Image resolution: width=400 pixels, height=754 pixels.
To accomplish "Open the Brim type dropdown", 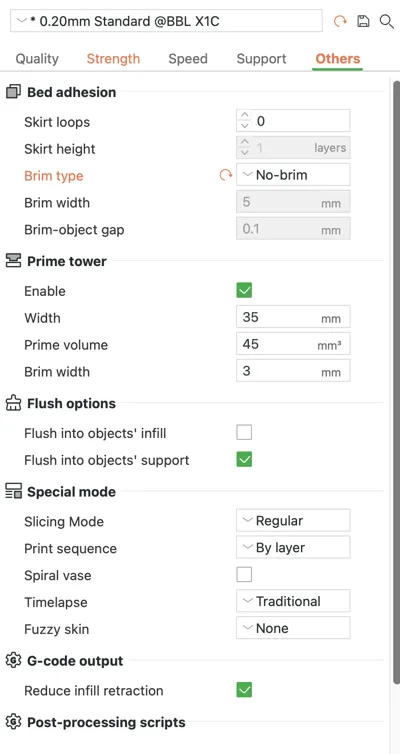I will (293, 175).
